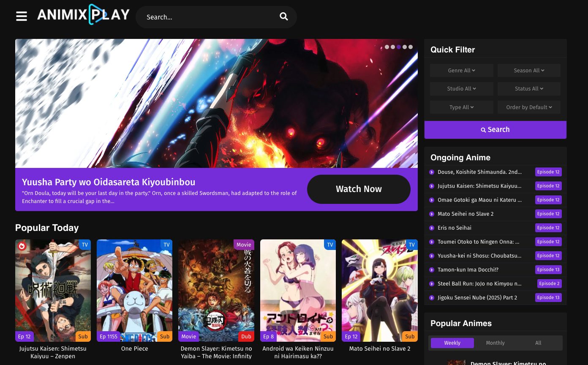The height and width of the screenshot is (365, 588).
Task: Click the magnifier icon in the search bar
Action: 283,16
